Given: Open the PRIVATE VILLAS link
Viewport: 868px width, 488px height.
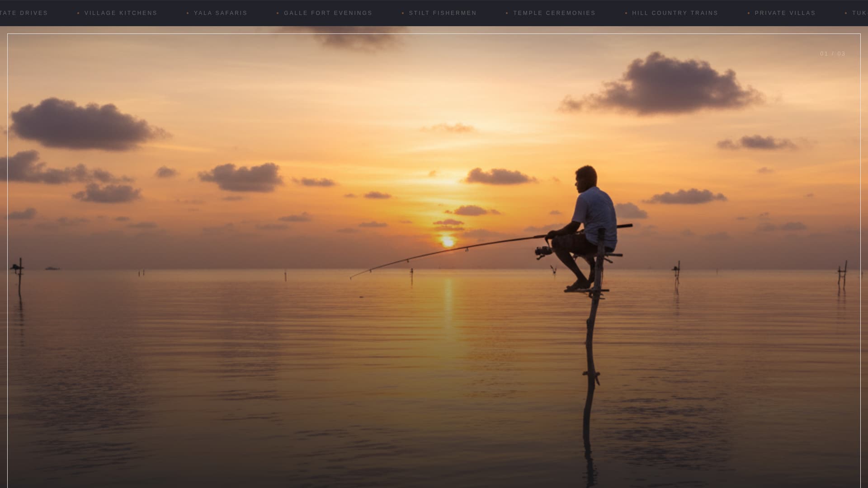Looking at the screenshot, I should point(785,13).
